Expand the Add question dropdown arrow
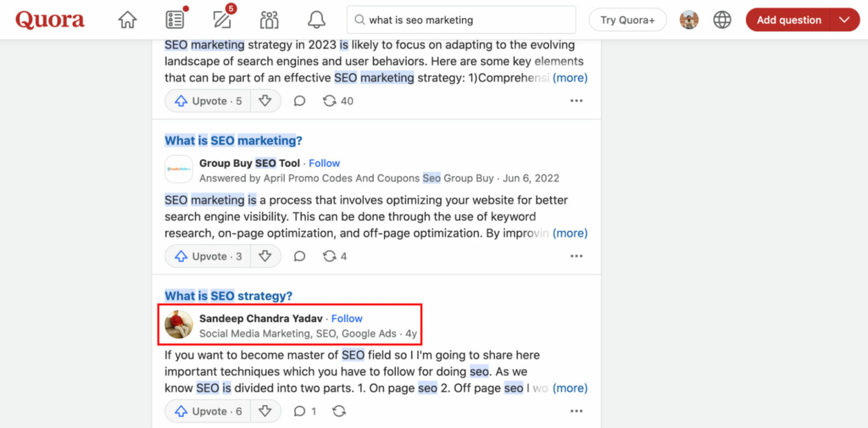The height and width of the screenshot is (428, 868). [844, 19]
